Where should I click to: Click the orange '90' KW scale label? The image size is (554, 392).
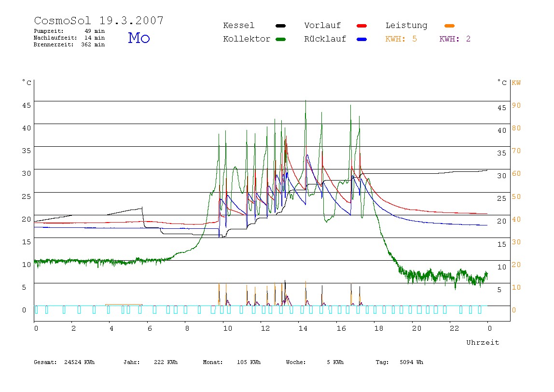tap(516, 105)
